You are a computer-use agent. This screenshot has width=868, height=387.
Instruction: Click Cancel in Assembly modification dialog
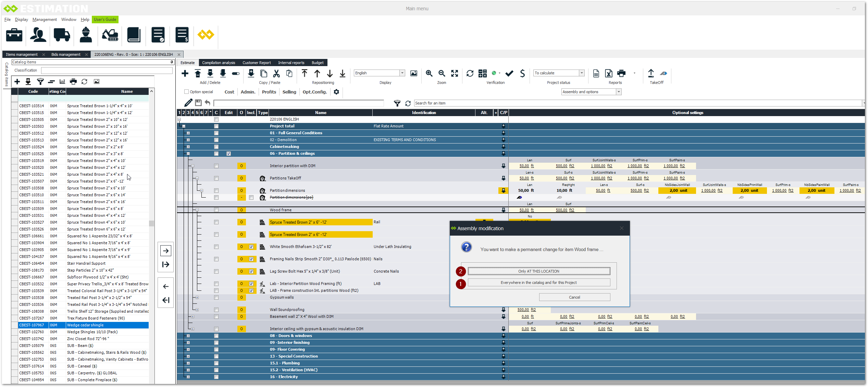(574, 297)
